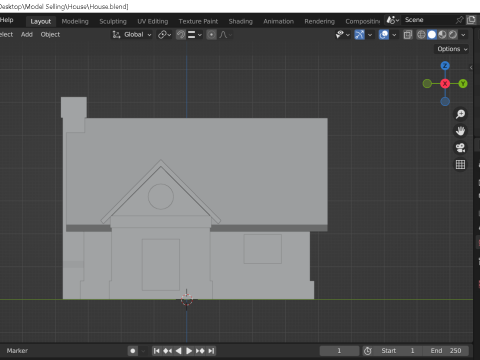
Task: Jump to the start frame
Action: pos(156,351)
